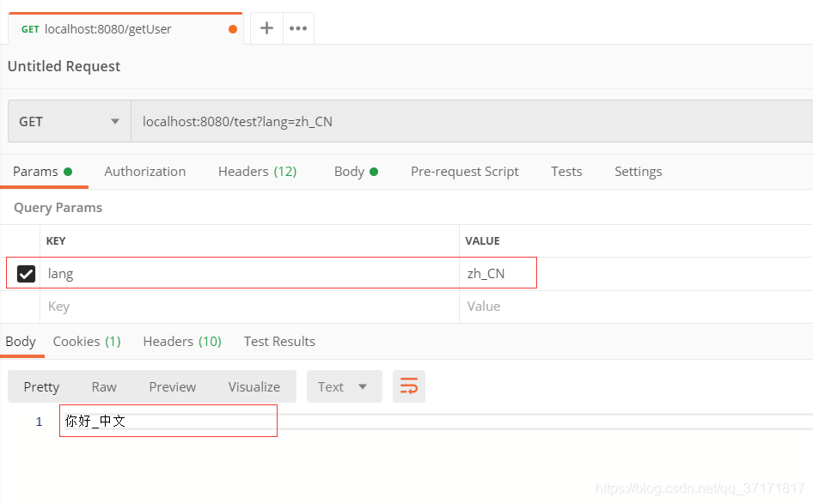Open the Headers (12) request tab

257,171
